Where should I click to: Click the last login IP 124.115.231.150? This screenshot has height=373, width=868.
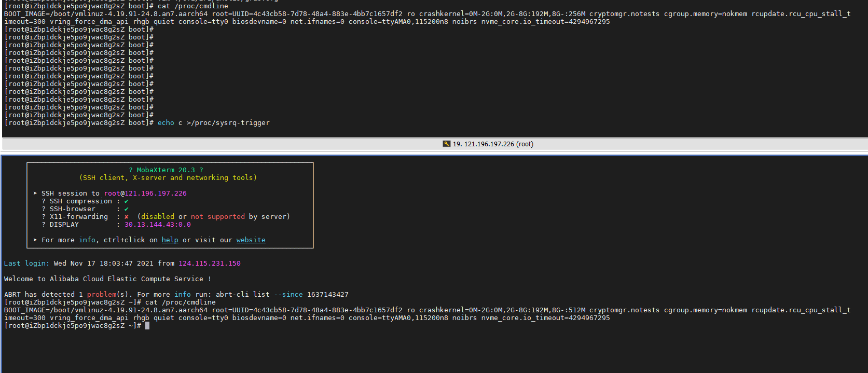209,264
